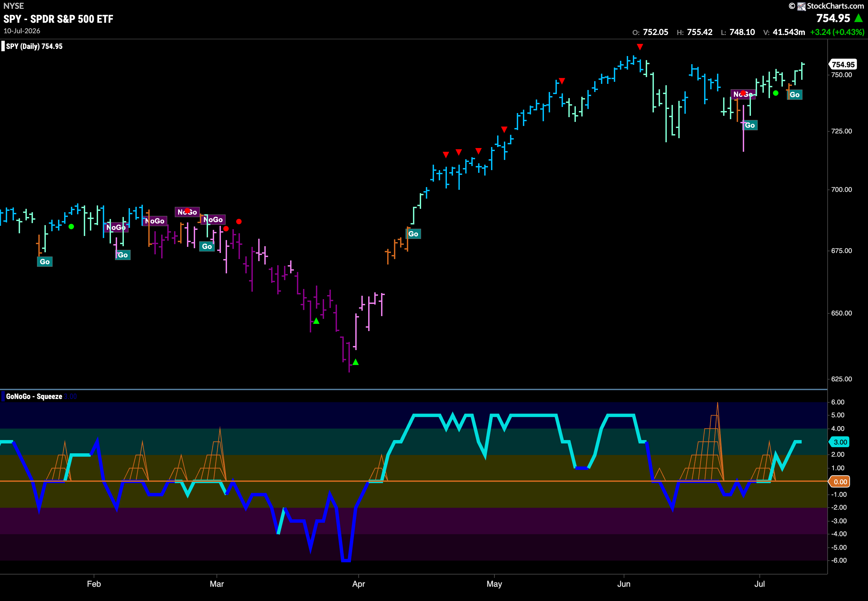Click the Apr label on time axis
Viewport: 868px width, 601px height.
359,584
